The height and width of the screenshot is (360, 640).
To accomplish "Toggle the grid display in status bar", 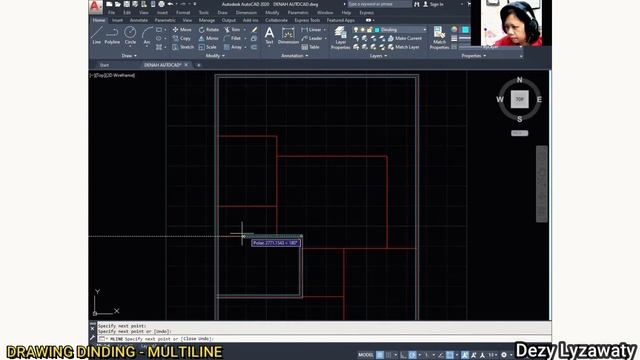I will 380,355.
